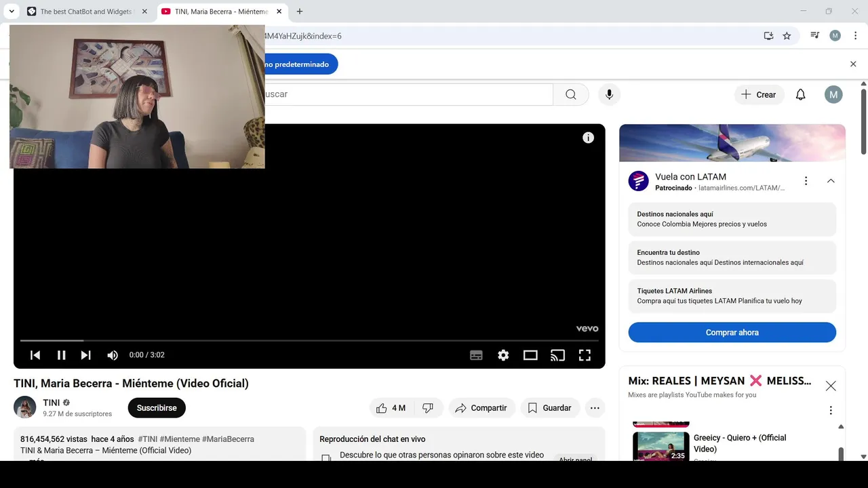This screenshot has height=488, width=868.
Task: Open the vevo watermark on video
Action: pyautogui.click(x=587, y=329)
